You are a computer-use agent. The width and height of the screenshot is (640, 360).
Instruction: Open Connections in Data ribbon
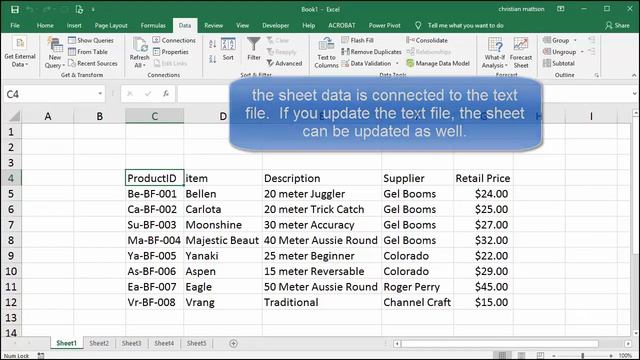click(x=174, y=40)
